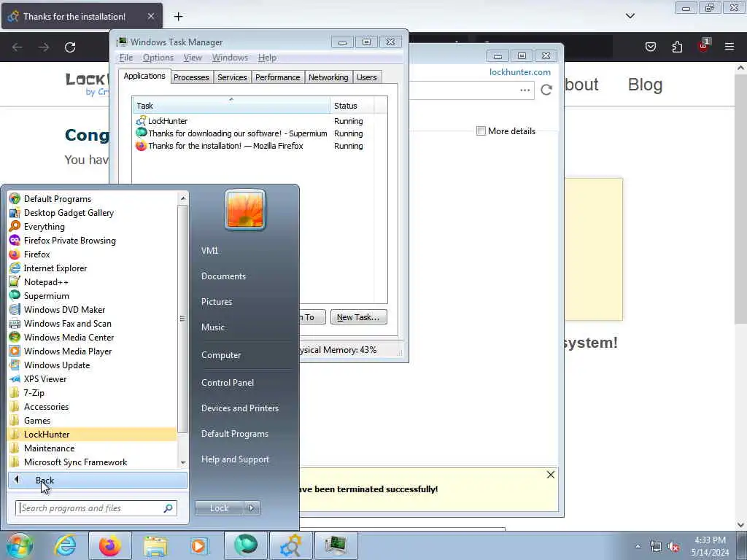
Task: Open Firefox Pocket save icon
Action: (651, 47)
